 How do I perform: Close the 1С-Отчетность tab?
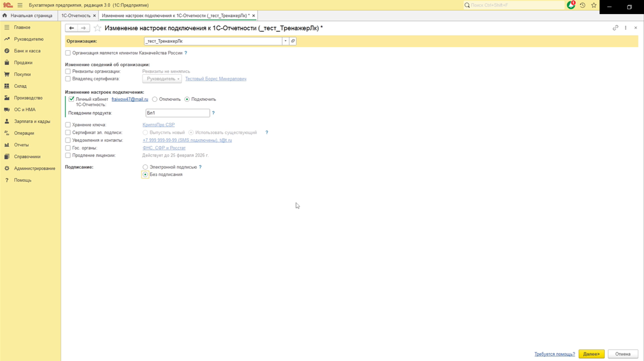(94, 16)
